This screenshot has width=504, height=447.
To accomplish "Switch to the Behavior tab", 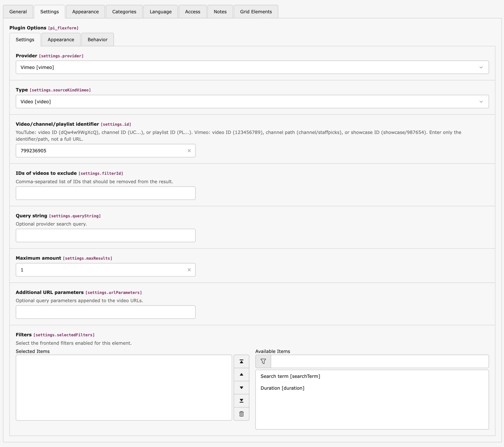I will pos(97,39).
